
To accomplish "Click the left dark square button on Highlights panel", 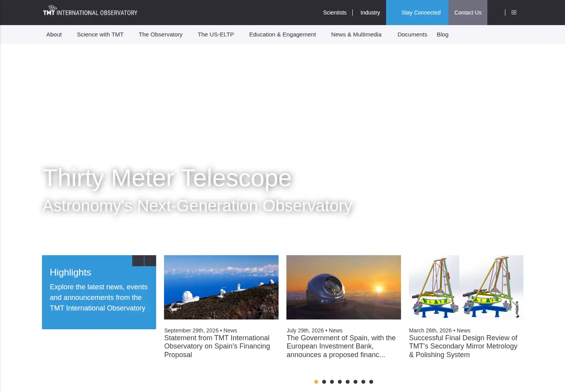I will point(138,261).
